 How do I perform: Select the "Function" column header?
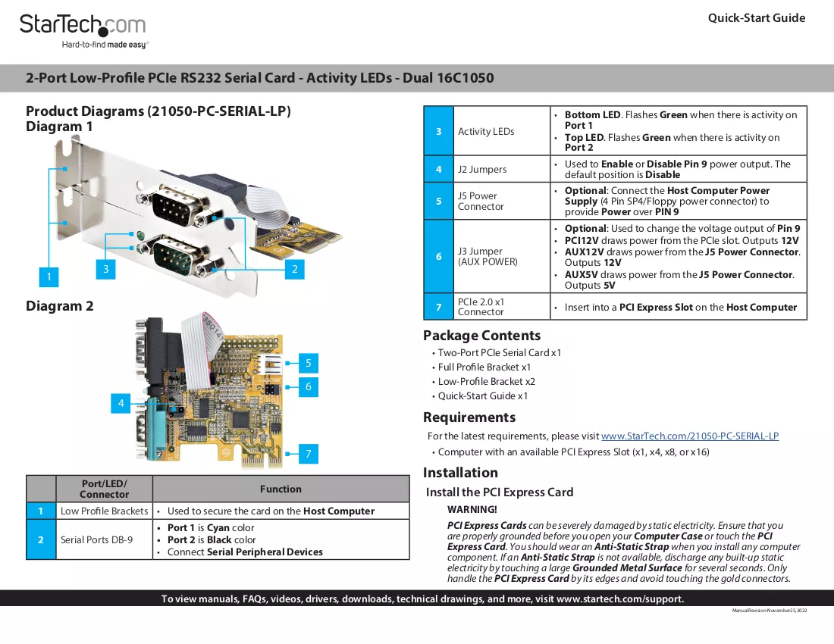pos(281,489)
